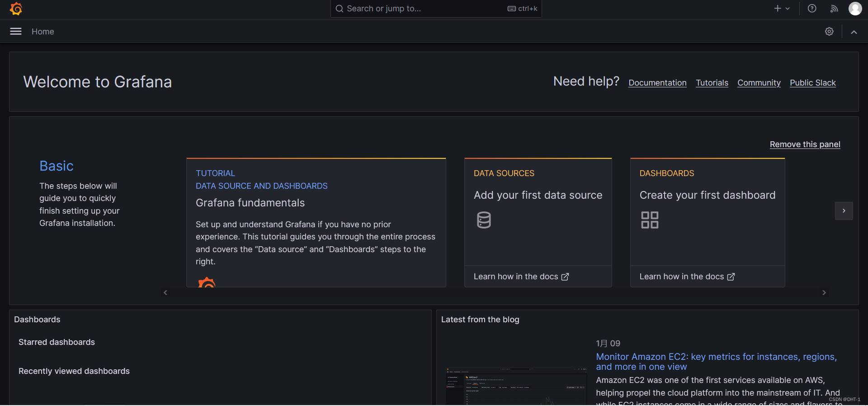This screenshot has width=868, height=406.
Task: Click the database icon in data source card
Action: 484,220
